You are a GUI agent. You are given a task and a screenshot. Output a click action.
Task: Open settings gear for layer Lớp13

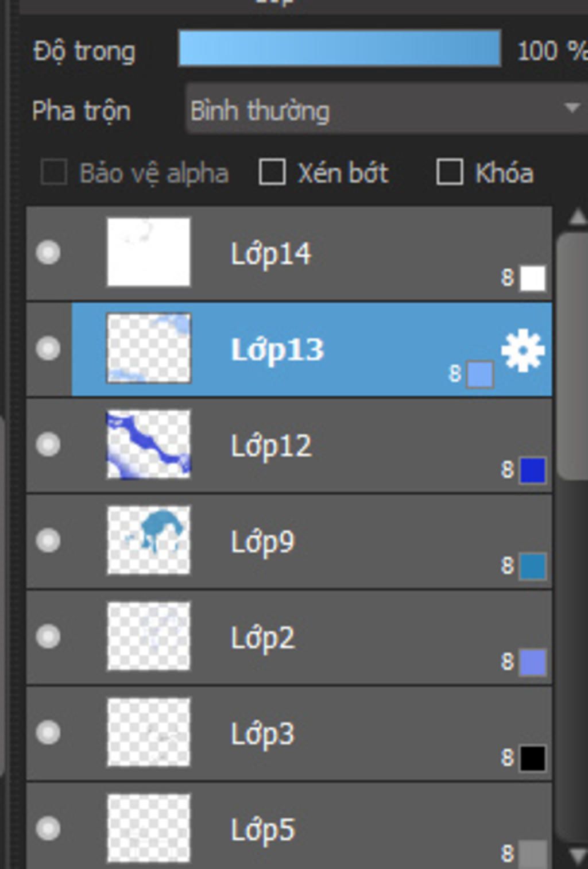pyautogui.click(x=523, y=350)
